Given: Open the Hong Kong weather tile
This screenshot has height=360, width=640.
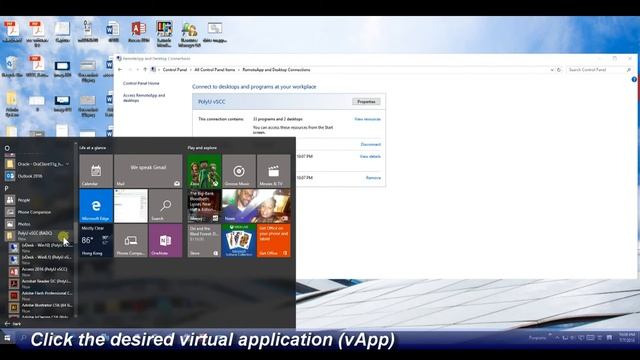Looking at the screenshot, I should point(96,240).
